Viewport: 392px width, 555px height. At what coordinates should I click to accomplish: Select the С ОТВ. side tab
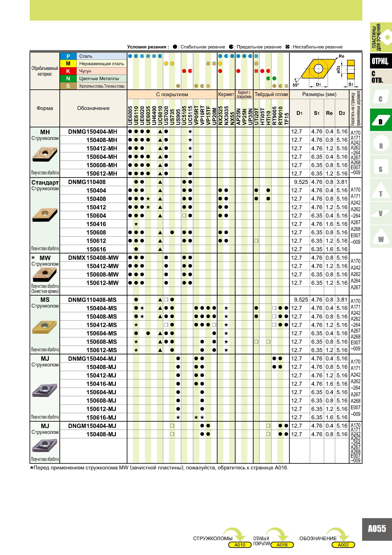381,77
